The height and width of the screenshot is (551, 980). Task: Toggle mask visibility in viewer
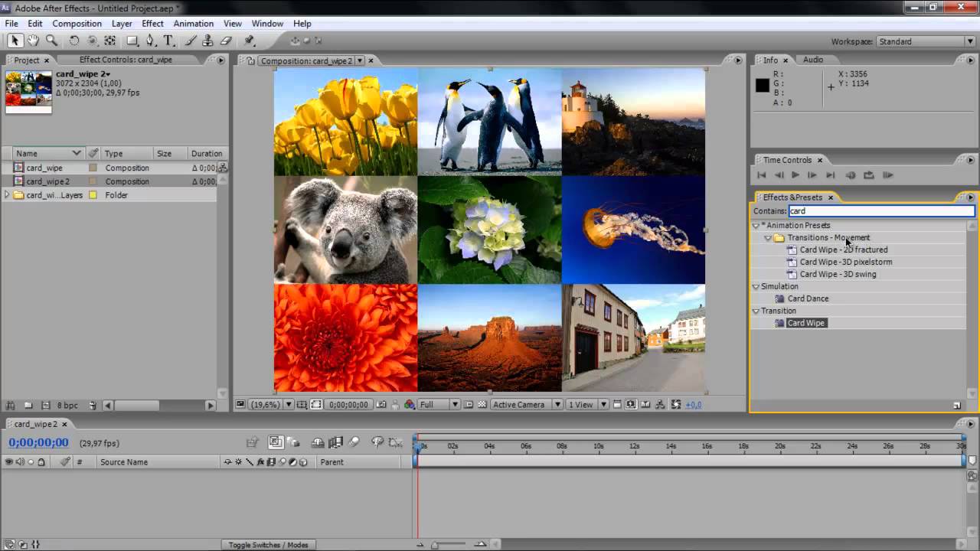tap(316, 404)
